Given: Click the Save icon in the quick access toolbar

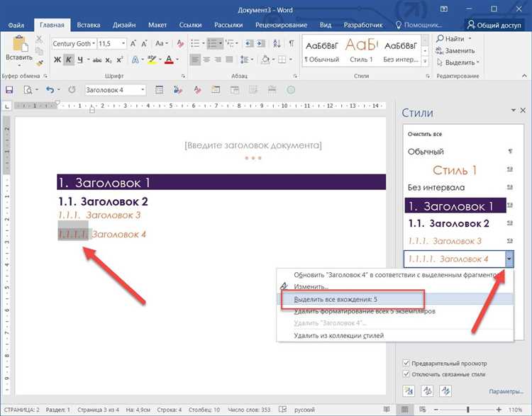Looking at the screenshot, I should [x=9, y=90].
